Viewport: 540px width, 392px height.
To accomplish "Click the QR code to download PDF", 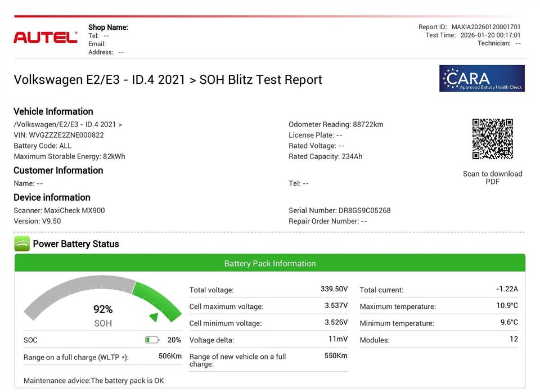I will [492, 139].
